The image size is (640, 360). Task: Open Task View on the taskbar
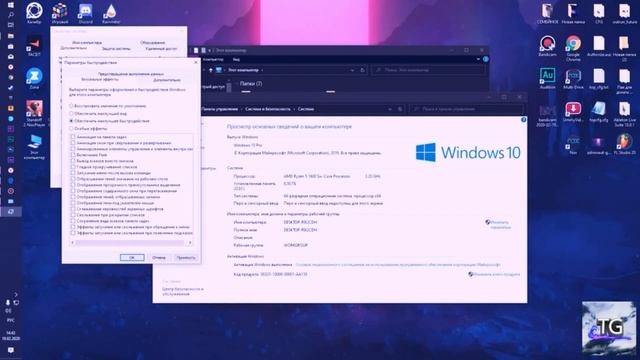pyautogui.click(x=11, y=25)
